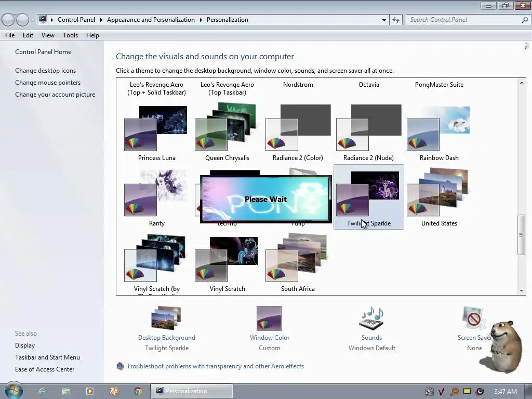Focus the Search Control Panel field
Viewport: 532px width, 399px height.
click(x=464, y=20)
